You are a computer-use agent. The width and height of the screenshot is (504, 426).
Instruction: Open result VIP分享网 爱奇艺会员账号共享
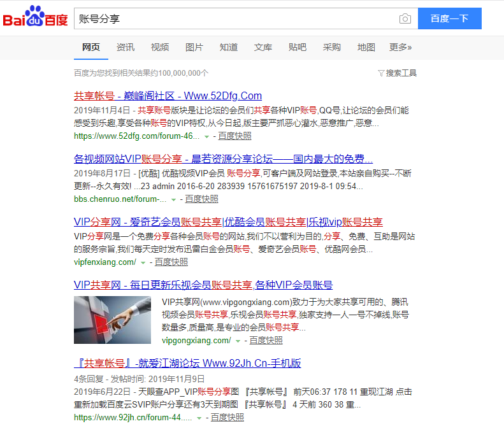(x=228, y=222)
